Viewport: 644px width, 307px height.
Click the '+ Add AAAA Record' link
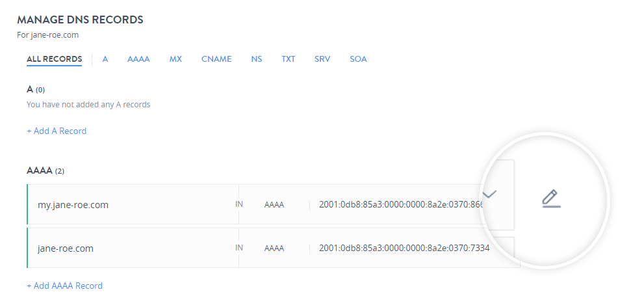(64, 286)
